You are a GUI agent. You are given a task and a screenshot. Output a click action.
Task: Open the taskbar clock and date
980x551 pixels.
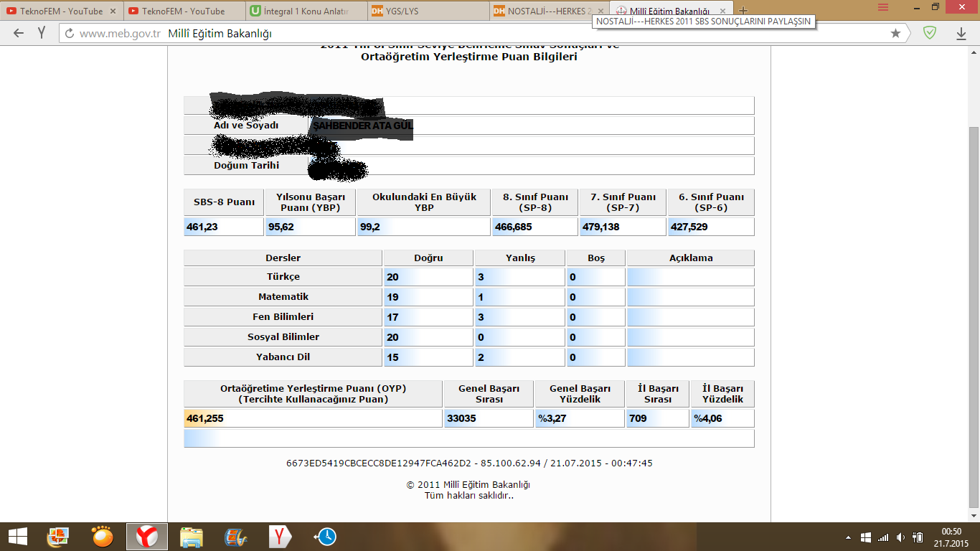(x=951, y=537)
